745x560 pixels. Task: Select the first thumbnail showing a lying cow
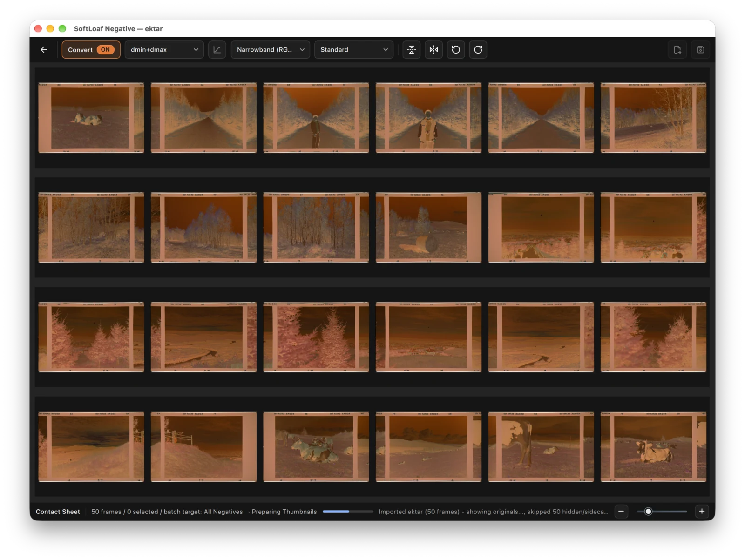pyautogui.click(x=91, y=118)
